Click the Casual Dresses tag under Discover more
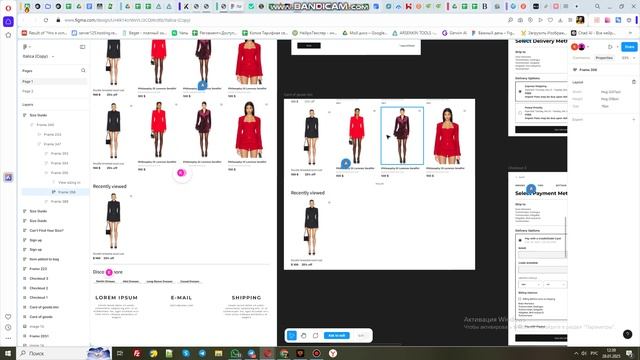The height and width of the screenshot is (360, 640). 190,281
